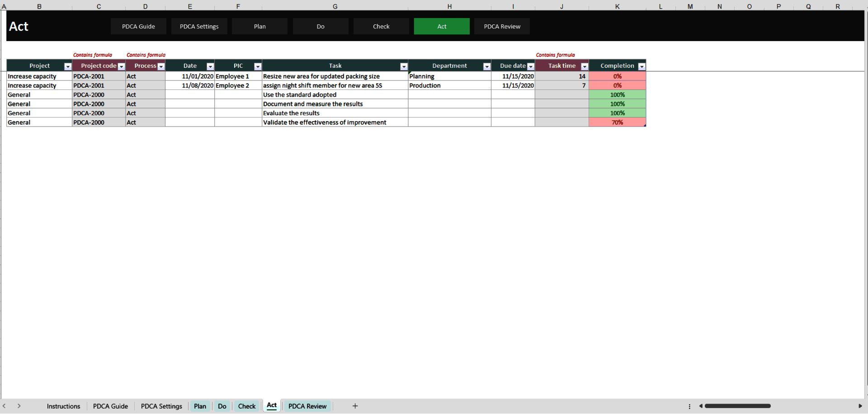
Task: Click the next sheet navigation arrow
Action: click(x=19, y=406)
